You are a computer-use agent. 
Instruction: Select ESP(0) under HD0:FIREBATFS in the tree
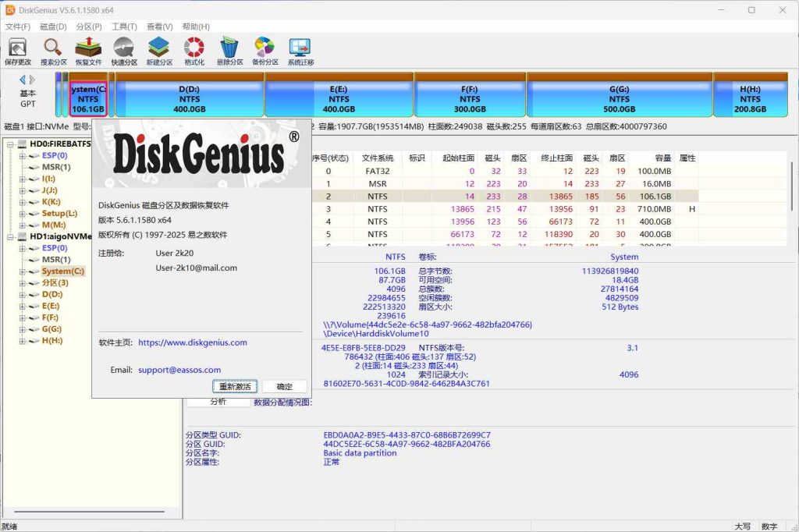(x=55, y=155)
